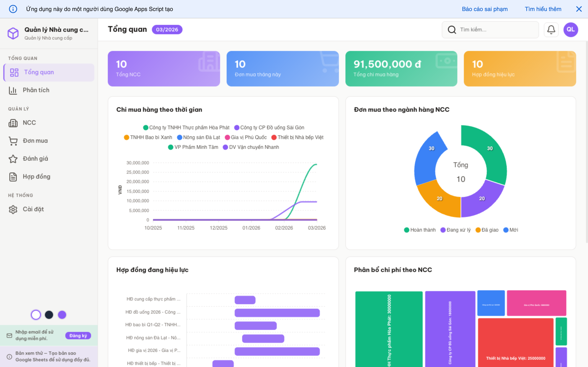Open the 03/2026 month selector badge
Screen dimensions: 588x367
pos(167,30)
